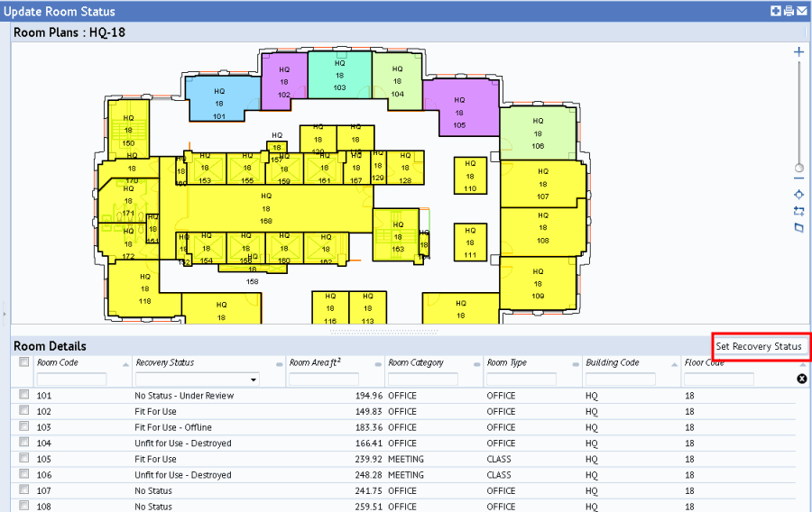Sort by Room Code column header
The image size is (812, 512).
pyautogui.click(x=60, y=362)
